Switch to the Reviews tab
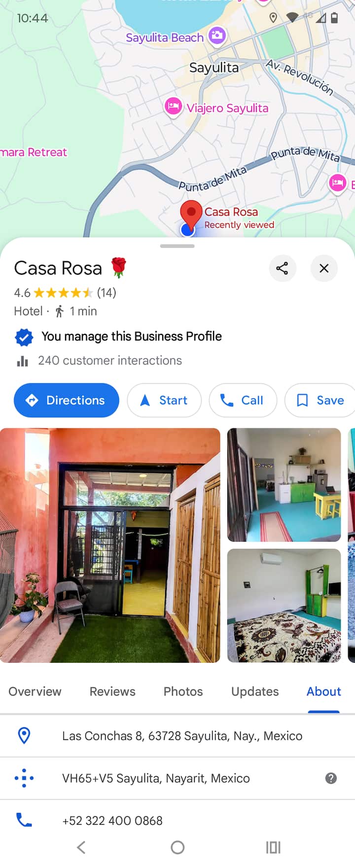The width and height of the screenshot is (355, 868). pos(112,691)
